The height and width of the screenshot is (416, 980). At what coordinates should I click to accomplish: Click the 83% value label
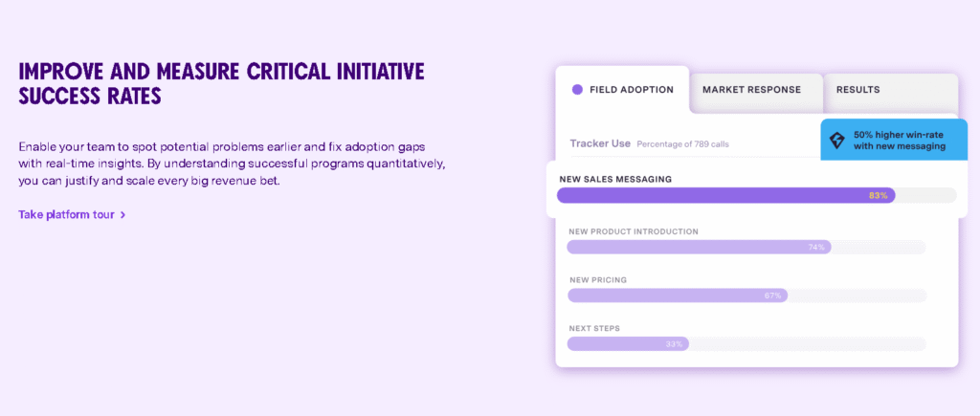point(879,195)
